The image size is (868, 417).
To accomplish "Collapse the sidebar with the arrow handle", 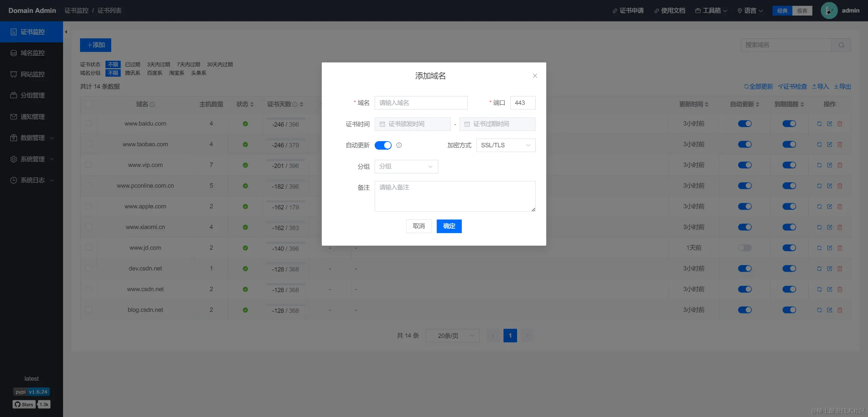I will tap(66, 32).
